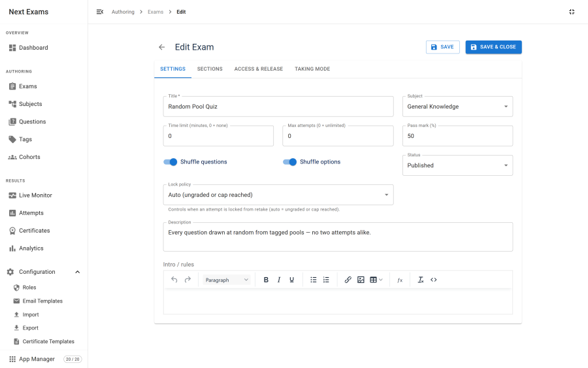Open the Status dropdown
Image resolution: width=588 pixels, height=368 pixels.
(x=457, y=165)
